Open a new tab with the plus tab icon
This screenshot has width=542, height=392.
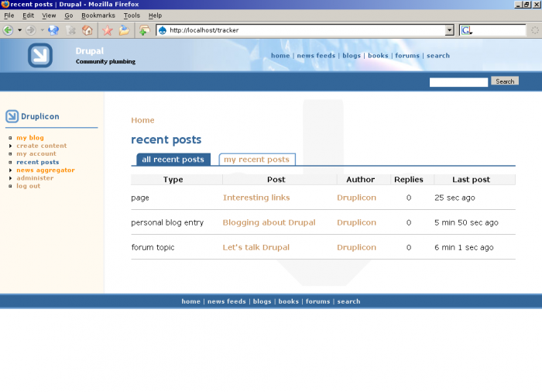[145, 30]
